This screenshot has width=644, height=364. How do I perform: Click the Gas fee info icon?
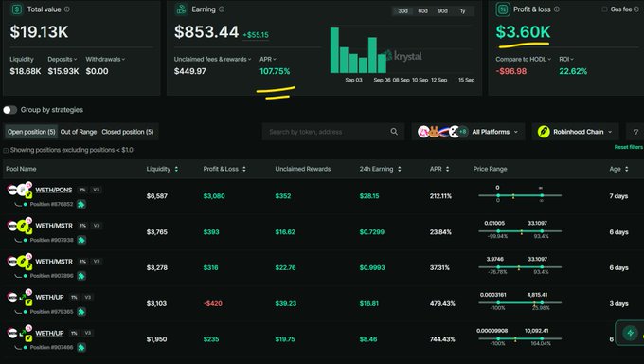point(635,9)
